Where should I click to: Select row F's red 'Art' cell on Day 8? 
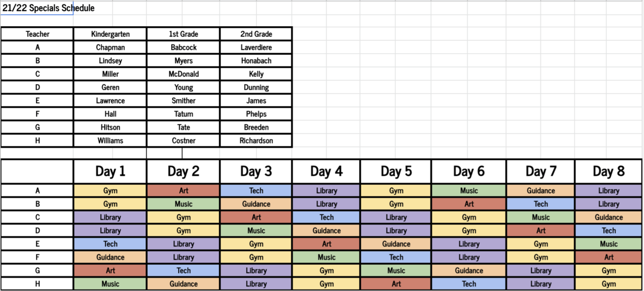coord(609,257)
